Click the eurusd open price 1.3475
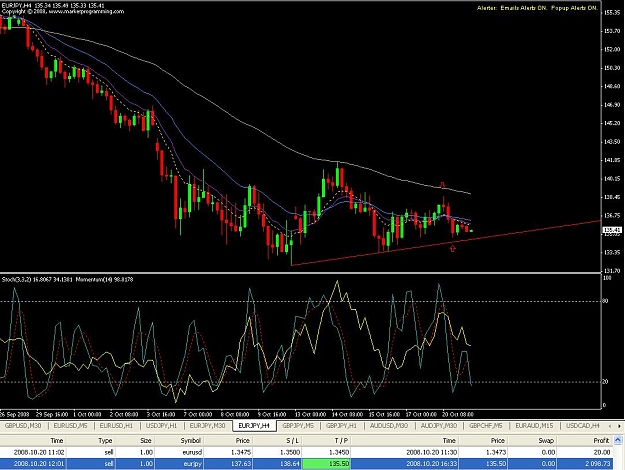625x470 pixels. [x=241, y=452]
